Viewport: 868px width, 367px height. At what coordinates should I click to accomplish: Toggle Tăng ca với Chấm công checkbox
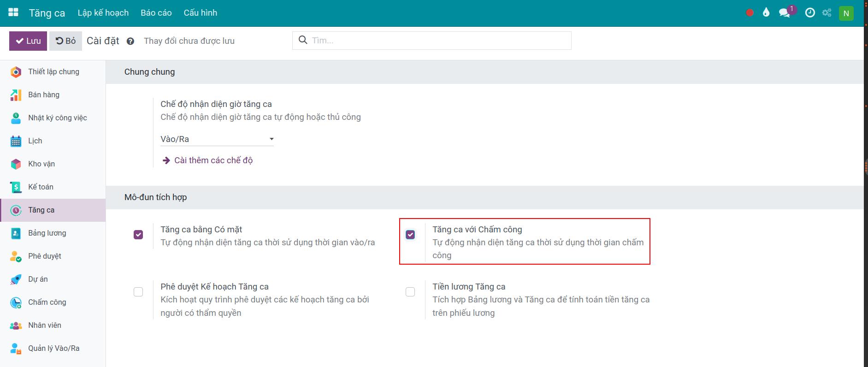pyautogui.click(x=410, y=235)
